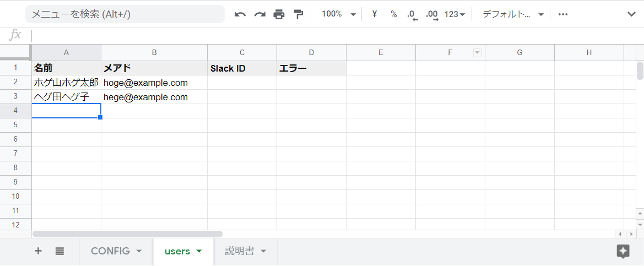Click the エラー header cell
Image resolution: width=644 pixels, height=266 pixels.
click(312, 68)
